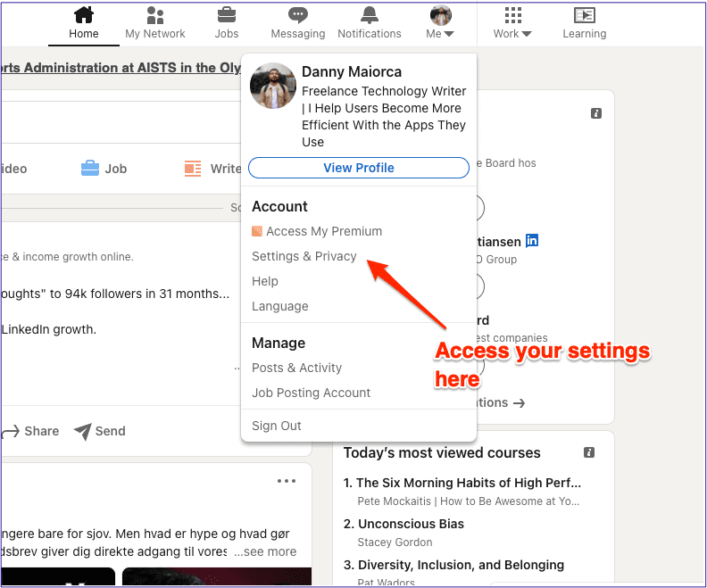Open the Learning video icon
Viewport: 707px width, 588px height.
585,15
